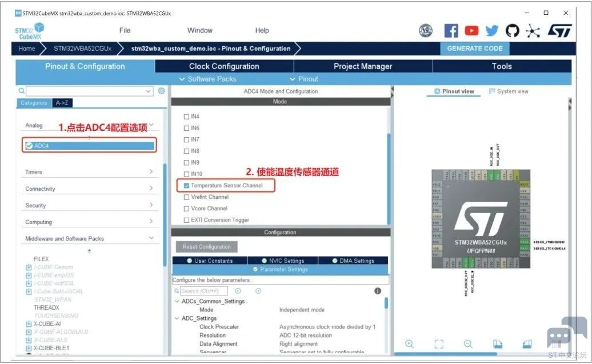This screenshot has width=592, height=364.
Task: Click the download icon next to X-CUBE-ALS
Action: point(29,340)
